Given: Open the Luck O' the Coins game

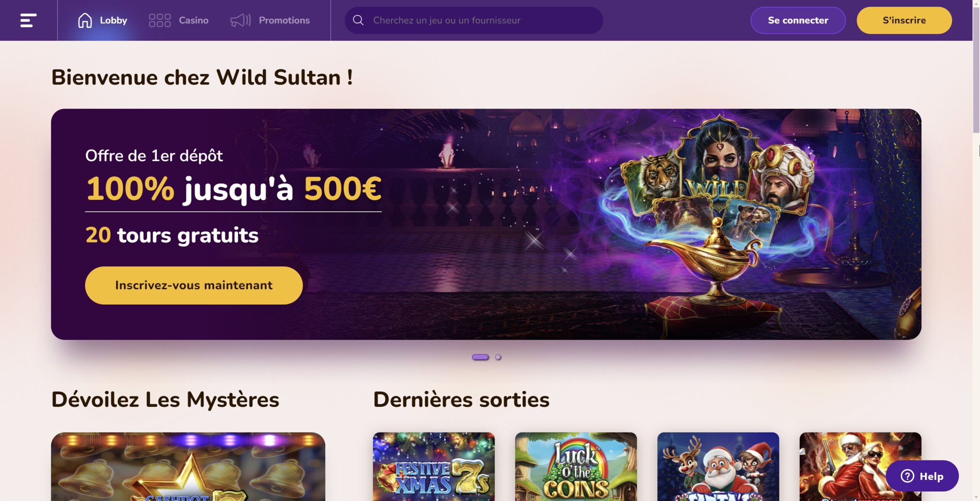Looking at the screenshot, I should (x=576, y=467).
